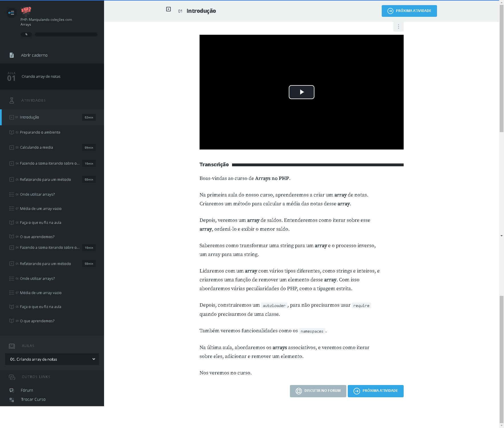Click the page vertical scrollbar down arrow
The width and height of the screenshot is (504, 428).
pos(501,425)
